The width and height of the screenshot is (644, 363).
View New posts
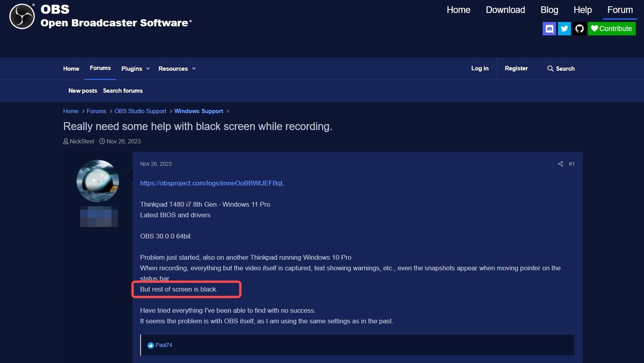coord(83,91)
